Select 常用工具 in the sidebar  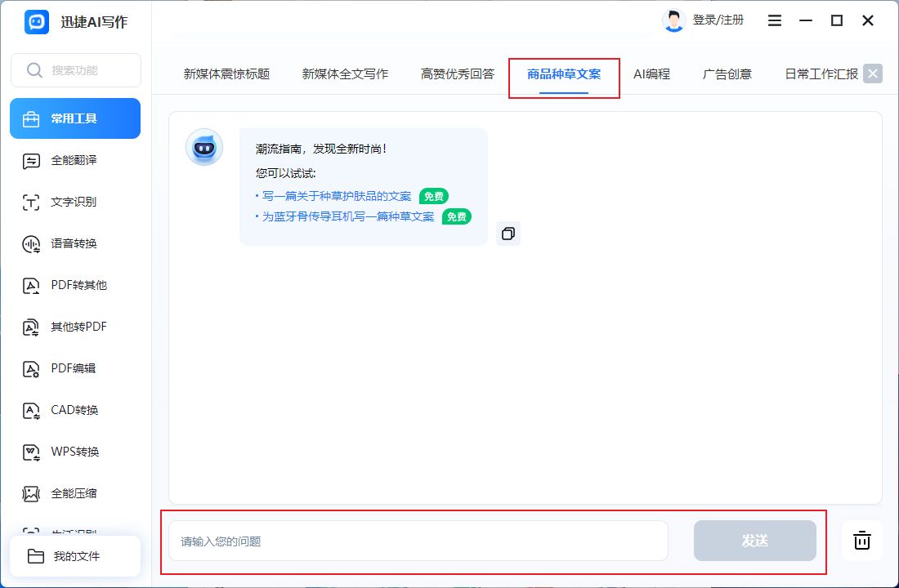pyautogui.click(x=75, y=118)
